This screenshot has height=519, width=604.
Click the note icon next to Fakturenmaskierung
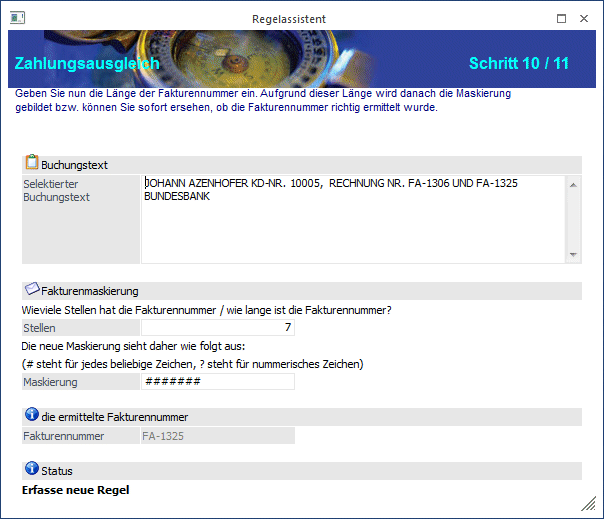(31, 290)
